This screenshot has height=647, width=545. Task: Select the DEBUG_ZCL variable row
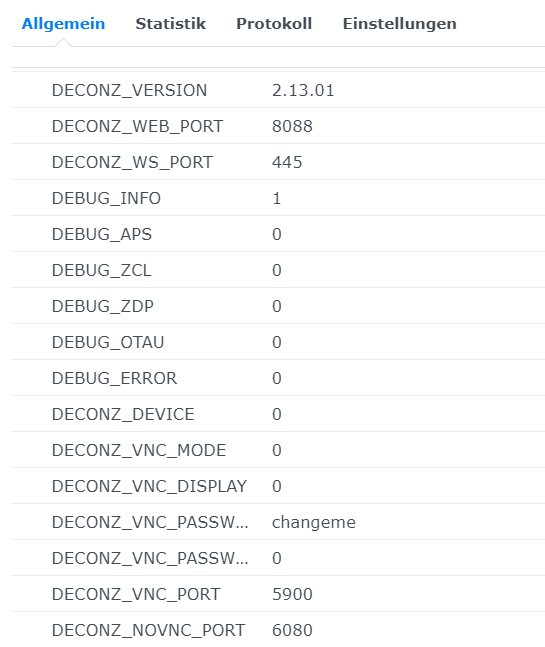click(x=278, y=270)
